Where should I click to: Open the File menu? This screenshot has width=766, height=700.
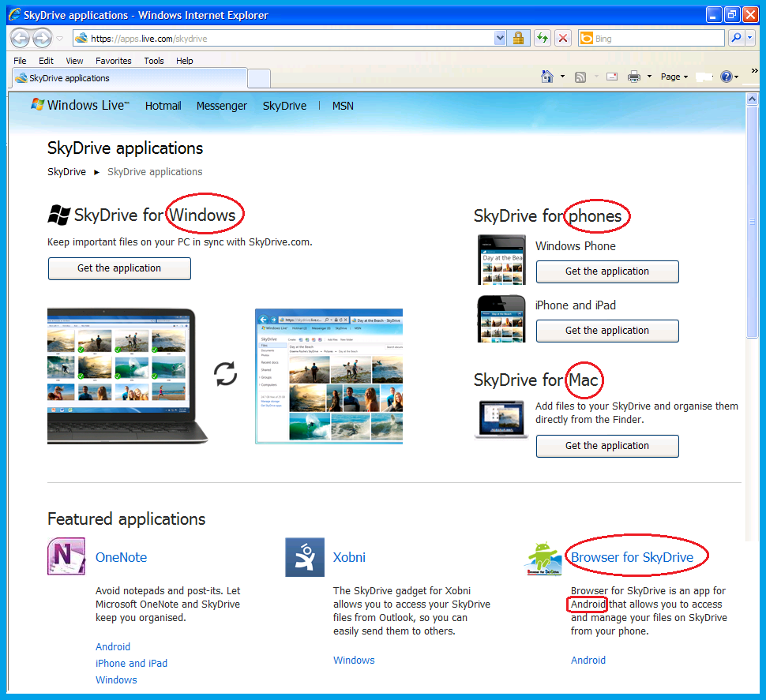[20, 61]
